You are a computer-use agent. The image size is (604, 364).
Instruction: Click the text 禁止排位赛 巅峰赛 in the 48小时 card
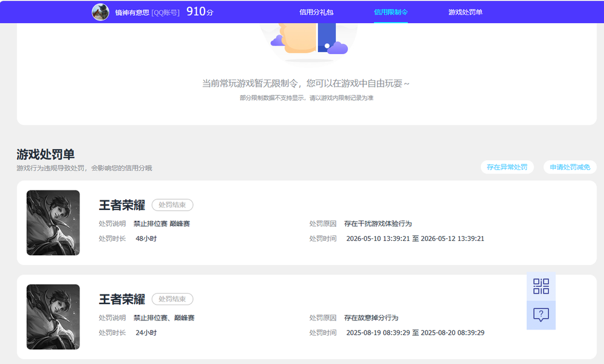162,223
